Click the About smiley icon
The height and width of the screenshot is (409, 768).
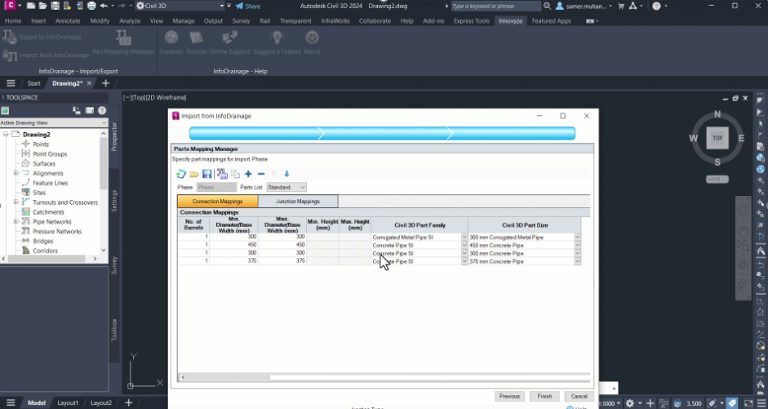pos(312,37)
